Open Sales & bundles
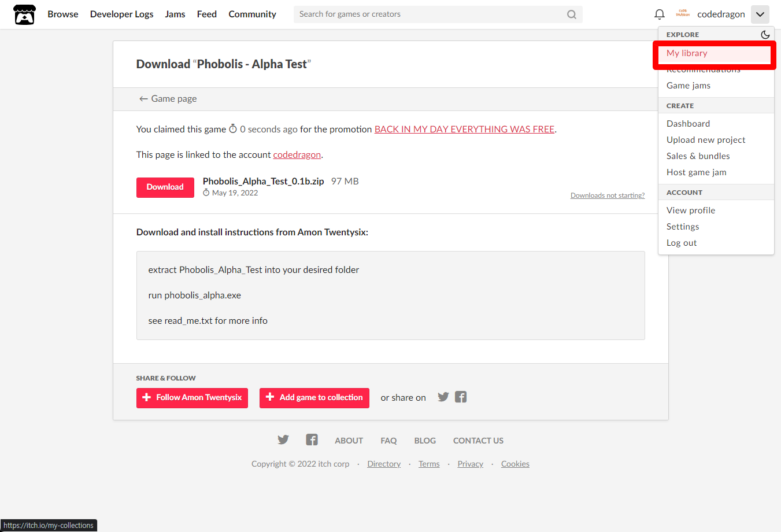The height and width of the screenshot is (532, 781). pos(698,156)
